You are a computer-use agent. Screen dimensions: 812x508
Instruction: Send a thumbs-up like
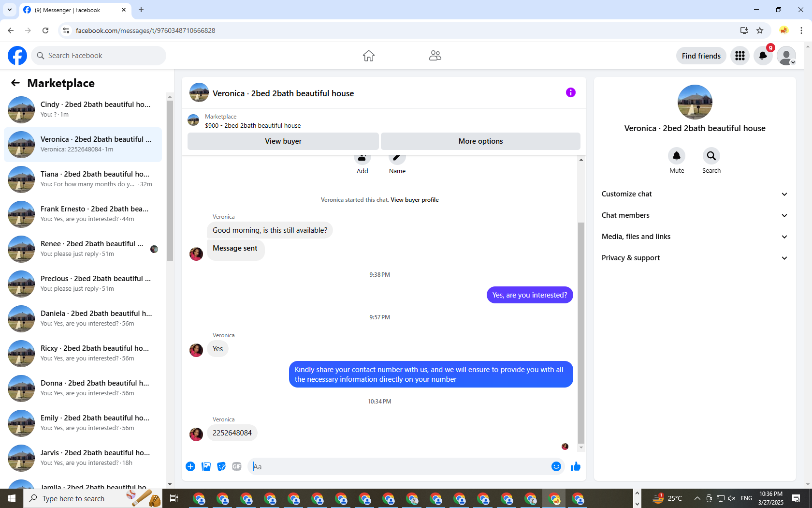[576, 466]
